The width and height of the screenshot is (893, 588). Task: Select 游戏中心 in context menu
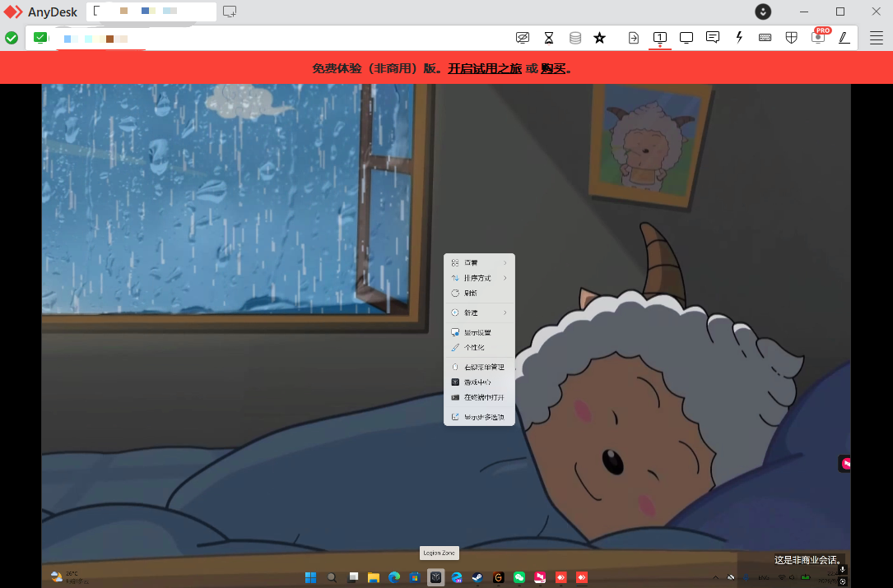pyautogui.click(x=479, y=382)
